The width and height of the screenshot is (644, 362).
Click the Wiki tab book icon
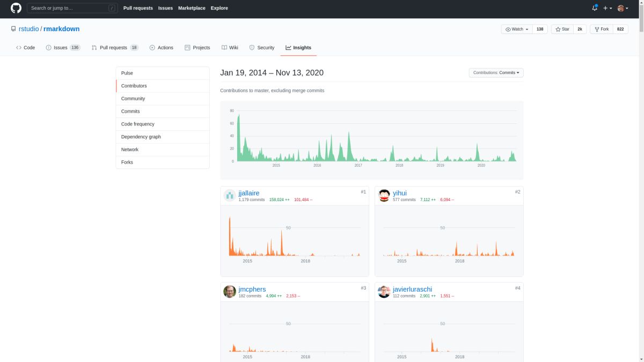click(224, 48)
